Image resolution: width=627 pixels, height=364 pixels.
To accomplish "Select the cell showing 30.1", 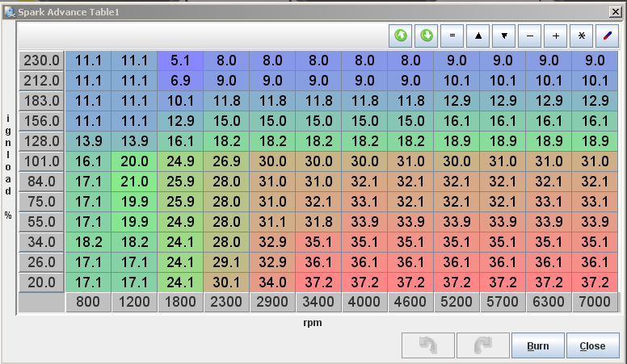I will tap(226, 282).
